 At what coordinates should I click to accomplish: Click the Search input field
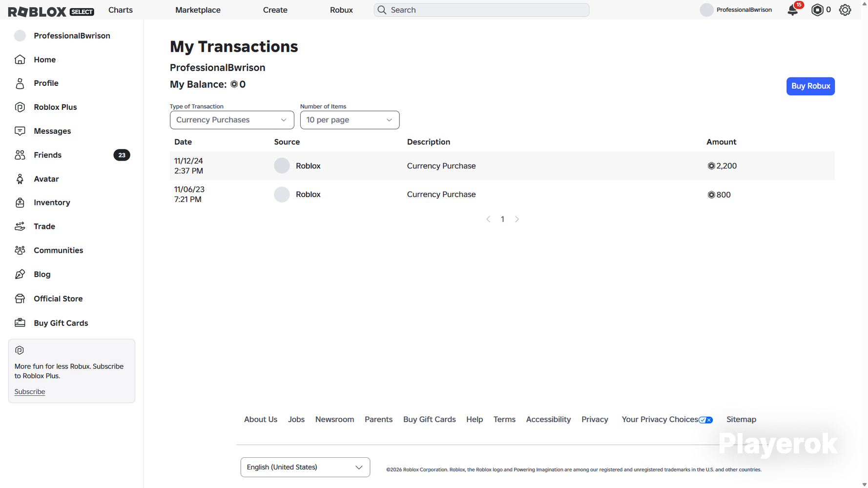[481, 10]
